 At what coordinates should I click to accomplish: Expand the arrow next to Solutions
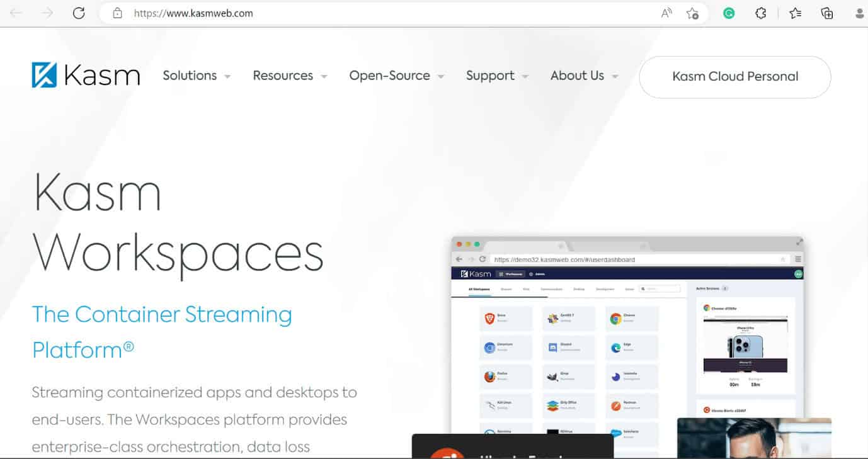[227, 77]
